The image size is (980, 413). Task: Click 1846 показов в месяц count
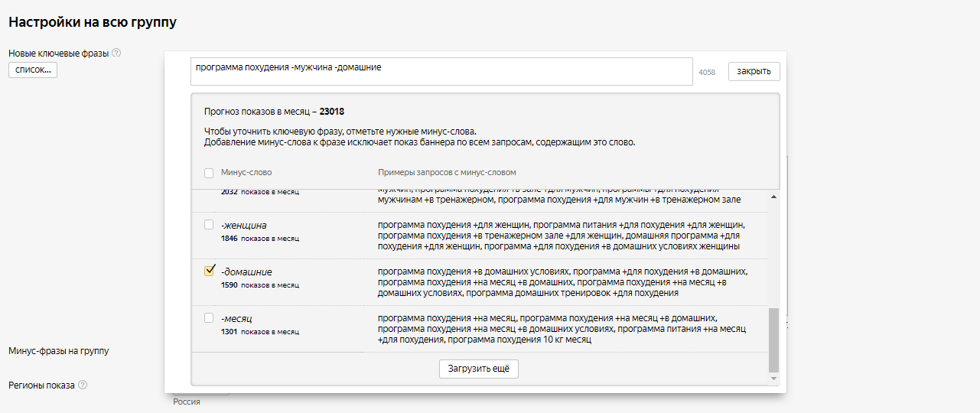tap(260, 239)
